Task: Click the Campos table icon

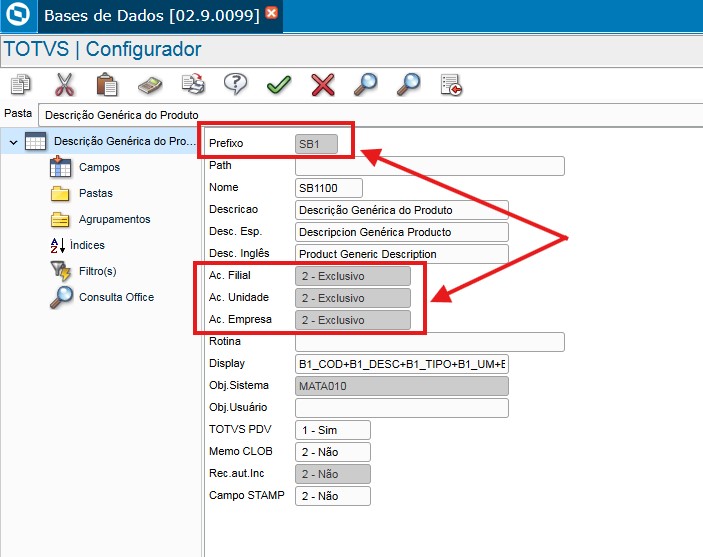Action: pyautogui.click(x=60, y=166)
